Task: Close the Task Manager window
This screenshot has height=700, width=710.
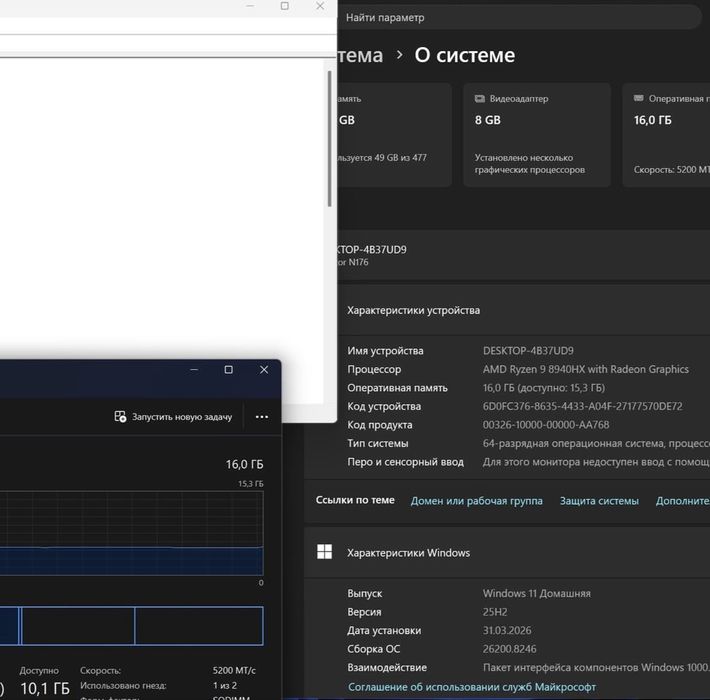Action: pyautogui.click(x=264, y=370)
